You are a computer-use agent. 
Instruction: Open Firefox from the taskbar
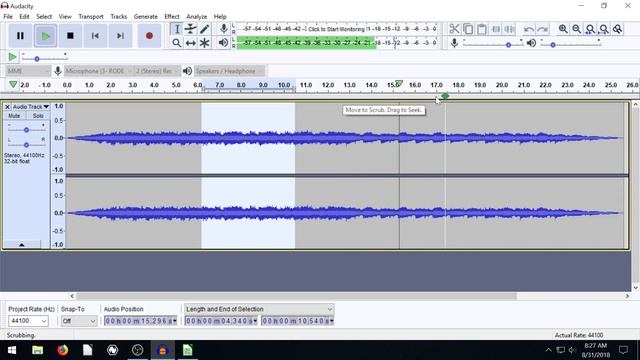(62, 350)
